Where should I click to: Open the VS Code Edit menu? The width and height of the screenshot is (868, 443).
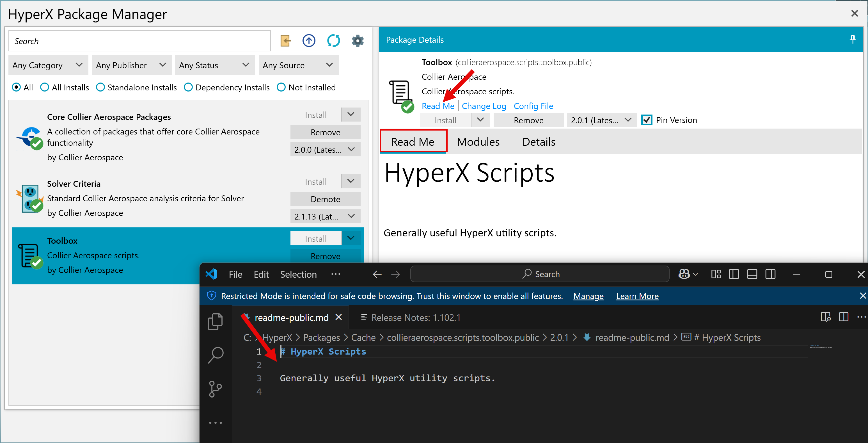(261, 274)
